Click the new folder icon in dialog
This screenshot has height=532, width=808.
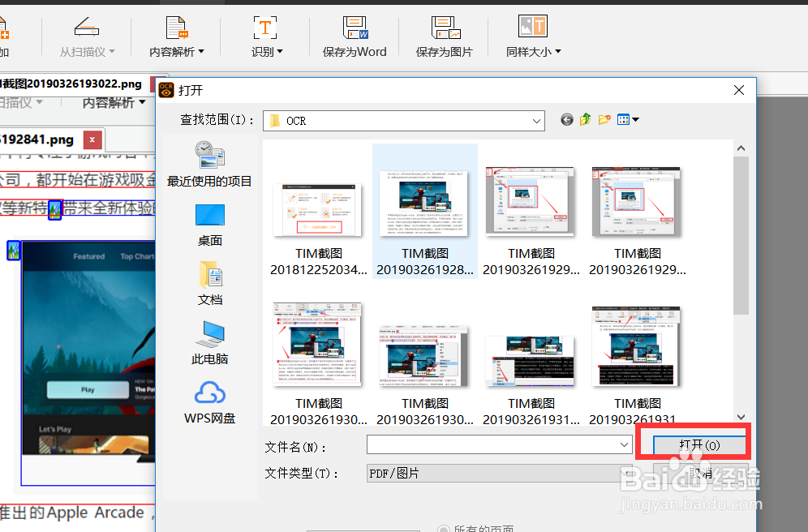point(604,119)
